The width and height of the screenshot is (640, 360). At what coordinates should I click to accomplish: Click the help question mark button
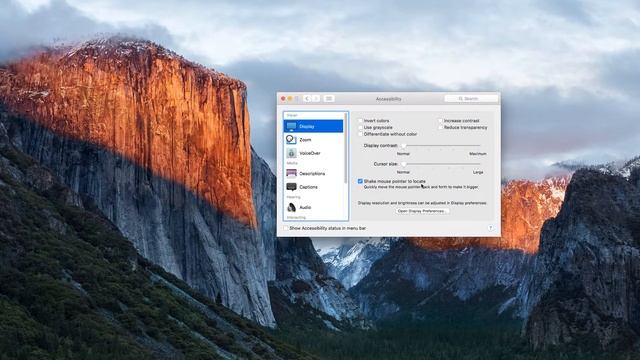(490, 228)
